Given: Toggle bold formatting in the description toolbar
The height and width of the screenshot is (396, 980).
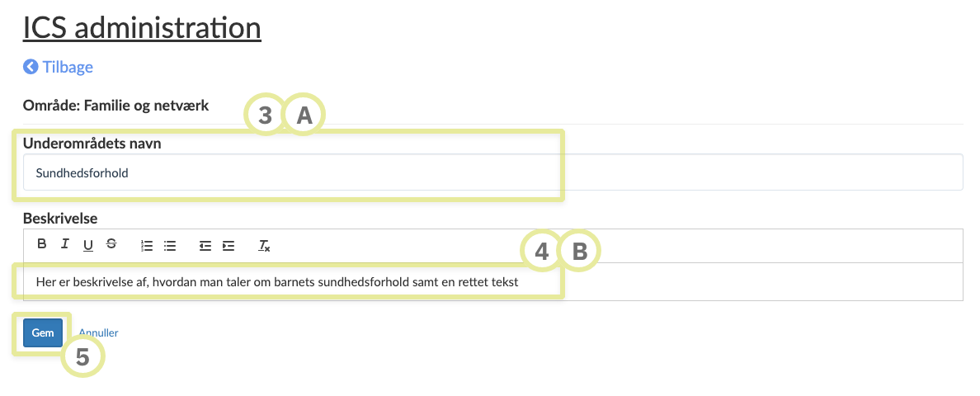Looking at the screenshot, I should point(42,244).
